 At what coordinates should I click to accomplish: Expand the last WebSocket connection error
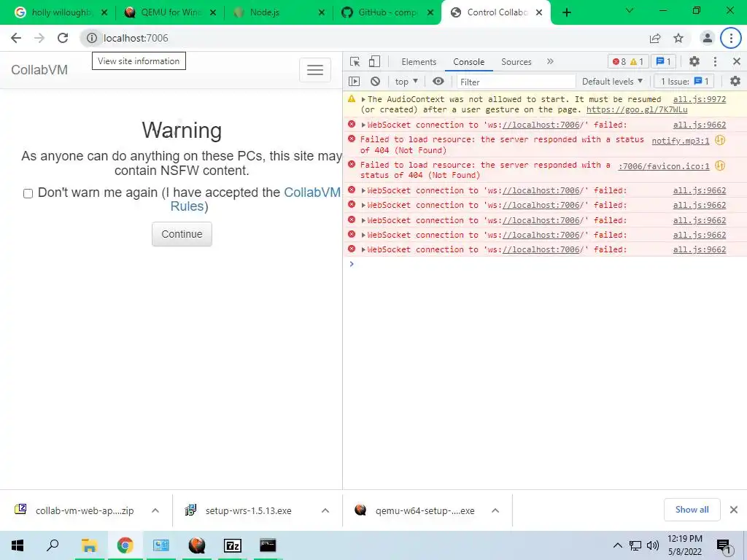coord(363,249)
